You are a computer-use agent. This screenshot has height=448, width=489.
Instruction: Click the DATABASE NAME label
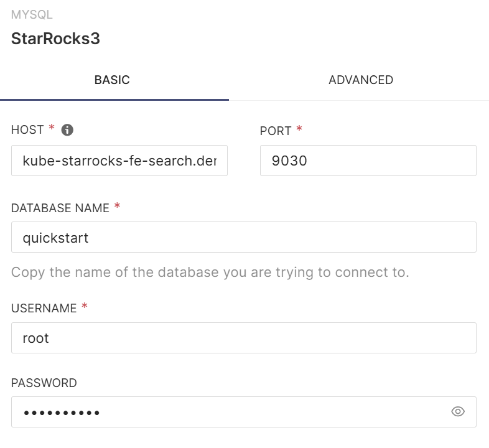[60, 208]
